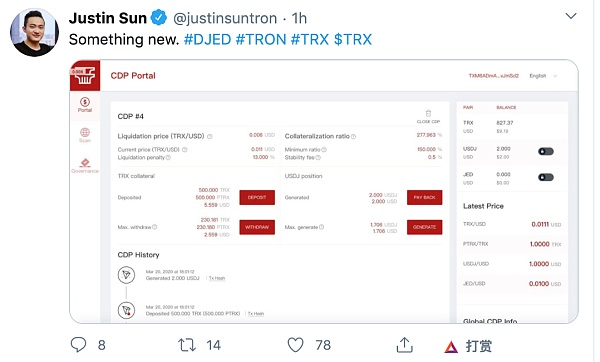Open the Scan globe icon in the sidebar

(x=85, y=132)
